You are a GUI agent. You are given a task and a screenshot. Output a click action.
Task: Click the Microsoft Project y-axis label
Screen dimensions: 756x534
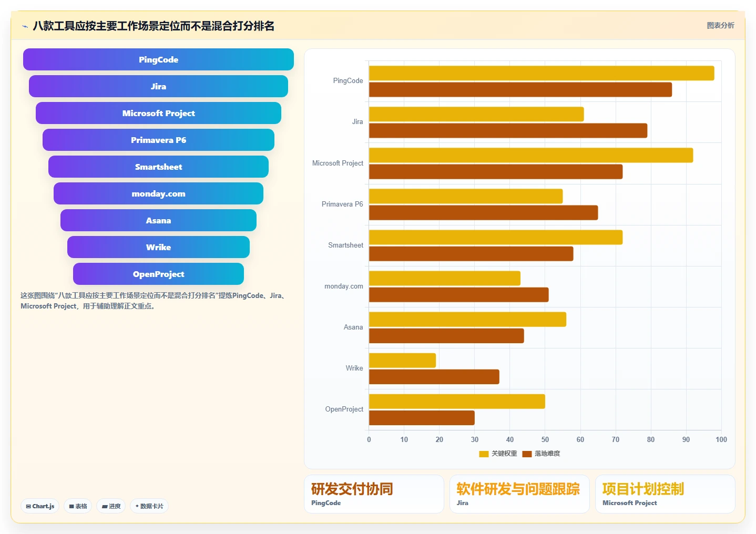pyautogui.click(x=338, y=163)
